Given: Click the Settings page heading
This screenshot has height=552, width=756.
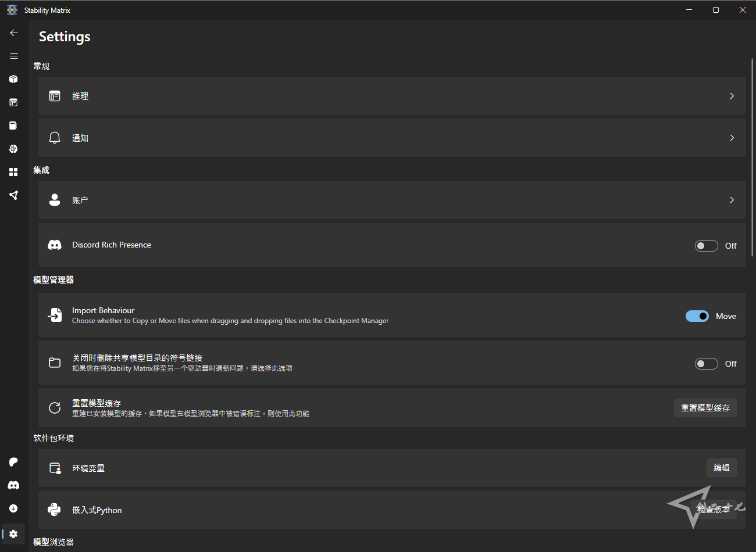Looking at the screenshot, I should [65, 37].
